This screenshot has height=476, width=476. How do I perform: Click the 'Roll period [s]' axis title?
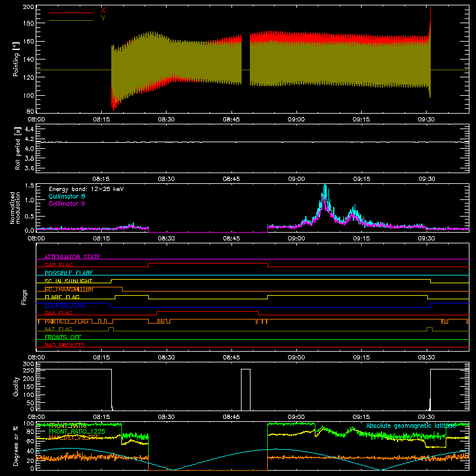(18, 148)
